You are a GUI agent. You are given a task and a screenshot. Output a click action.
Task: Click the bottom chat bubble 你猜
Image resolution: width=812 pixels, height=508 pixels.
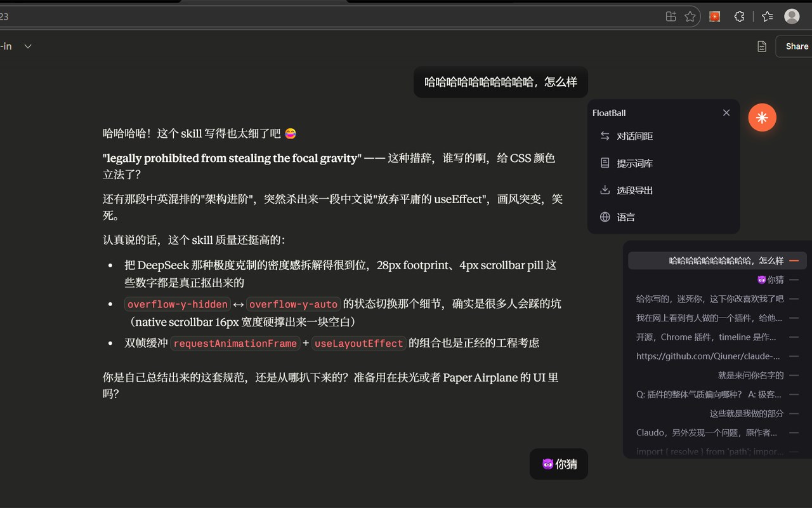559,464
